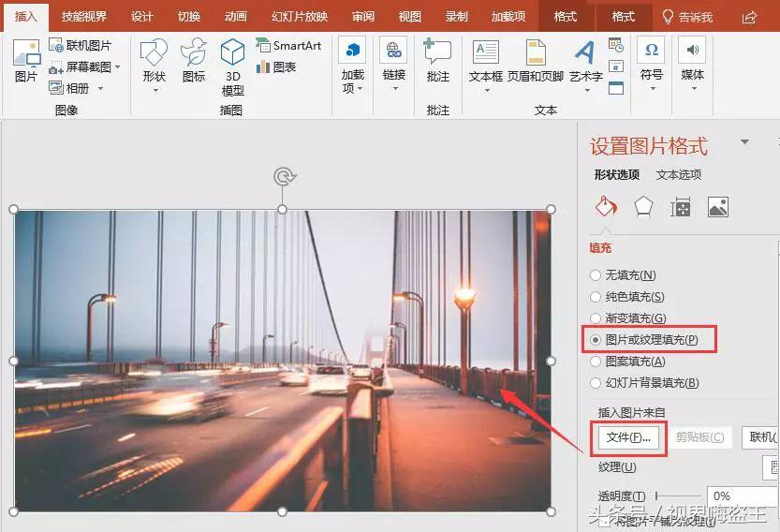Expand 符号 dropdown arrow

pos(653,89)
